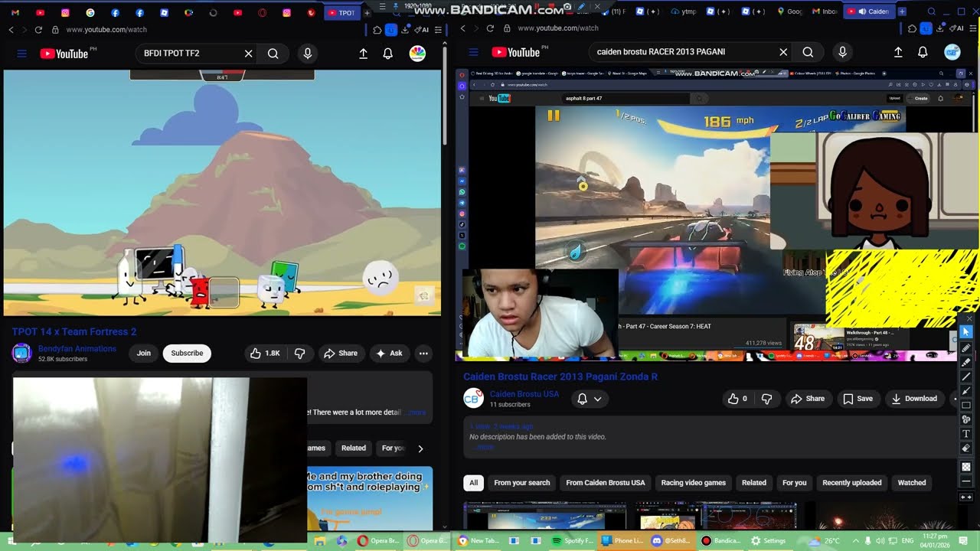This screenshot has width=980, height=551.
Task: Open CB account avatar in right window
Action: tap(952, 52)
